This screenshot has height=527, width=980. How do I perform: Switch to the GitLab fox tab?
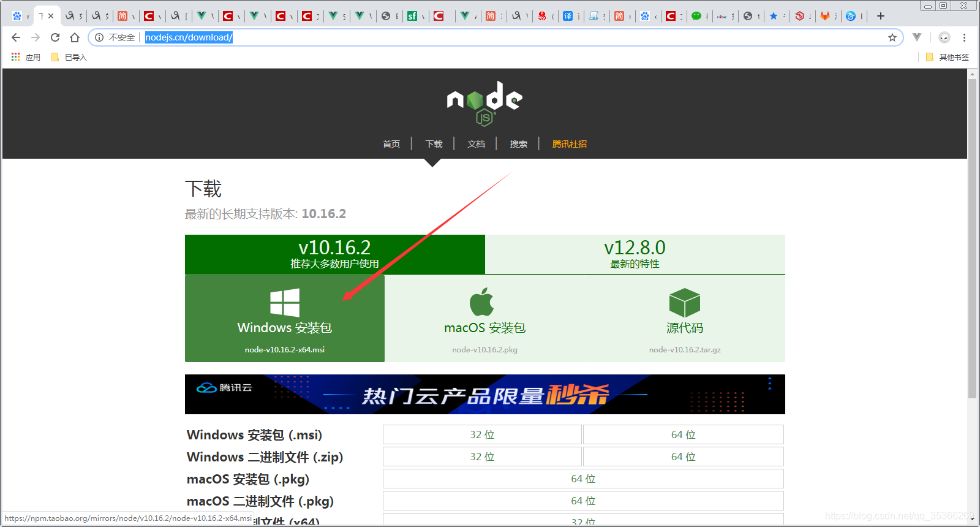click(x=825, y=16)
